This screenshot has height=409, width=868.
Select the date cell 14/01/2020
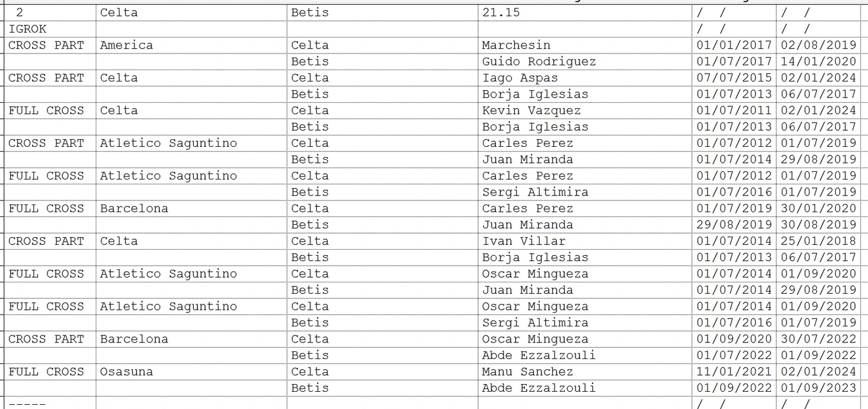[818, 62]
